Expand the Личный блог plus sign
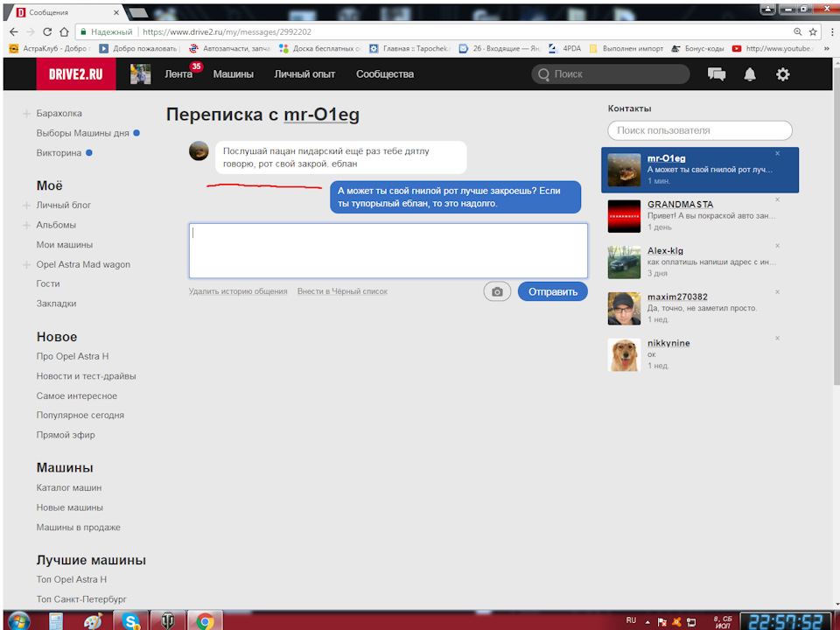This screenshot has width=840, height=630. tap(27, 206)
